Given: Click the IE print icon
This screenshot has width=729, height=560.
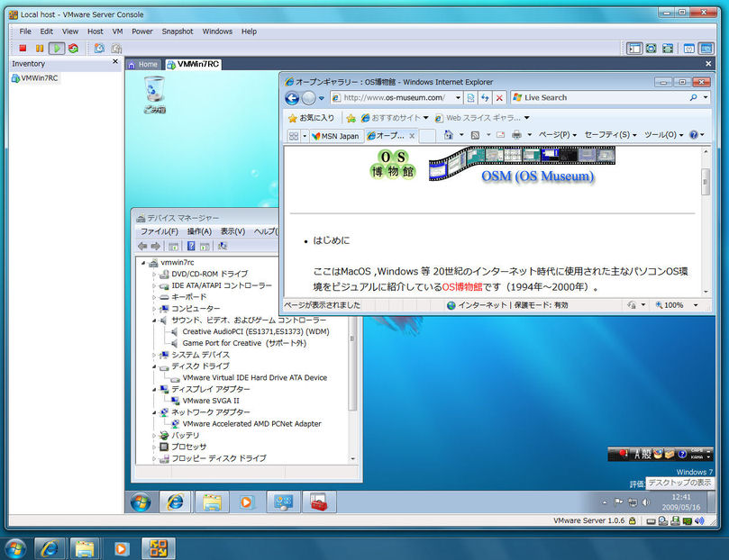Looking at the screenshot, I should coord(516,135).
